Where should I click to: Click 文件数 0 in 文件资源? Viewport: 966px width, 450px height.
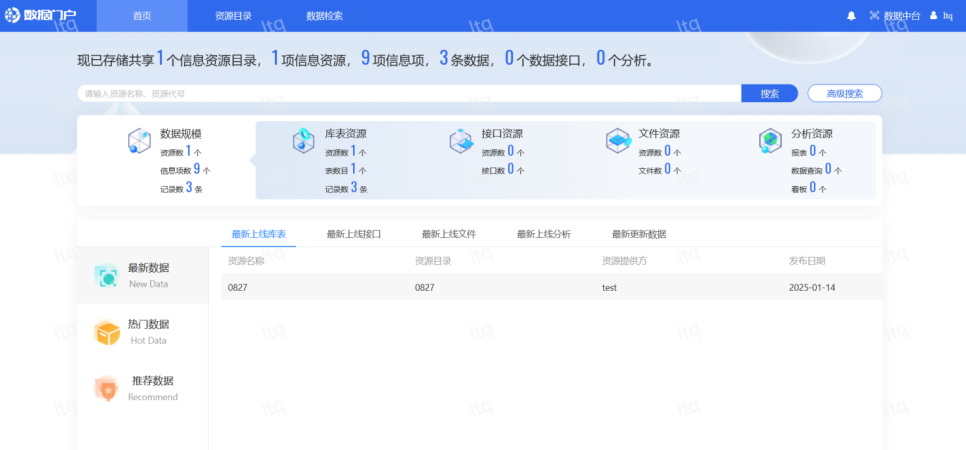tap(660, 170)
